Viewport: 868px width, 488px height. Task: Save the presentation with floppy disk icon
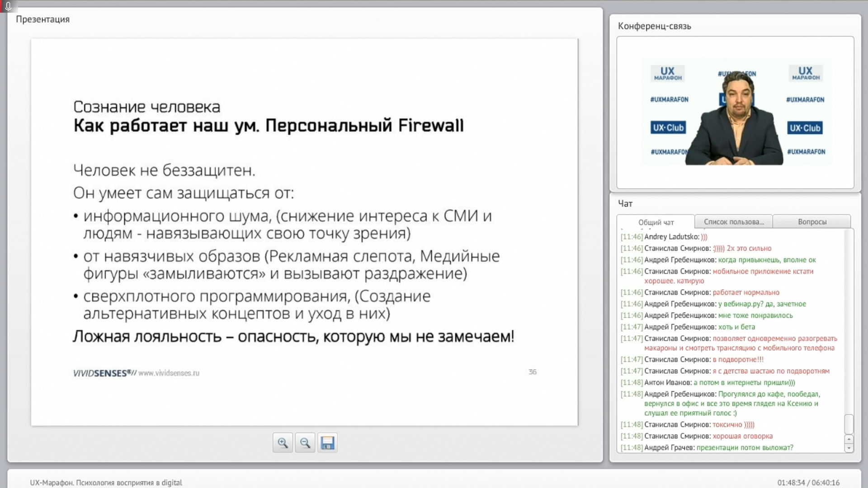327,443
